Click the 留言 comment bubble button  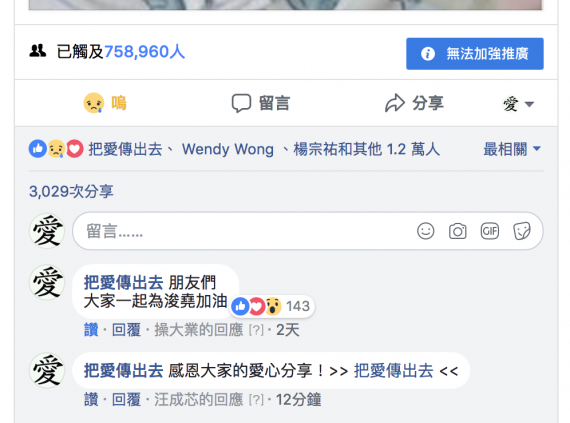click(261, 103)
